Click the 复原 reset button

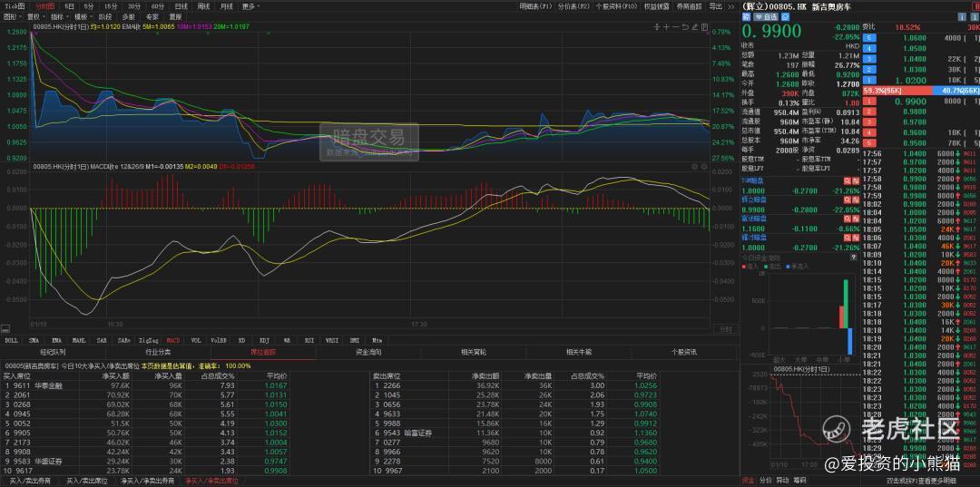click(x=175, y=16)
